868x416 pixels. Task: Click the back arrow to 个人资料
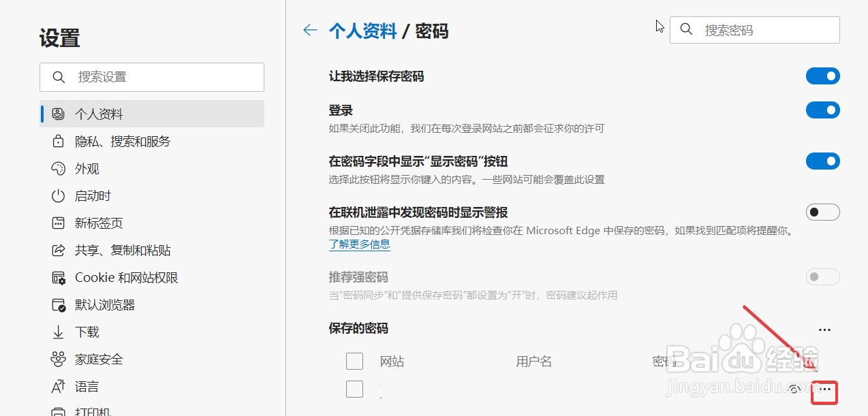click(310, 30)
